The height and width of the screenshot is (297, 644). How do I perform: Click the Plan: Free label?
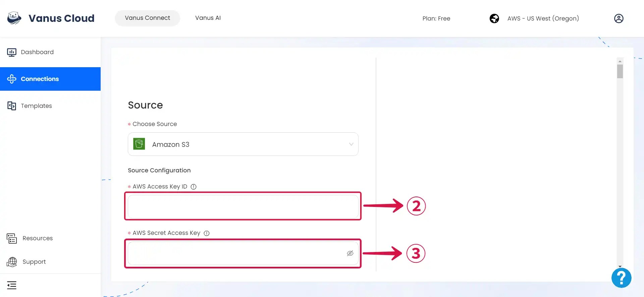pyautogui.click(x=436, y=18)
